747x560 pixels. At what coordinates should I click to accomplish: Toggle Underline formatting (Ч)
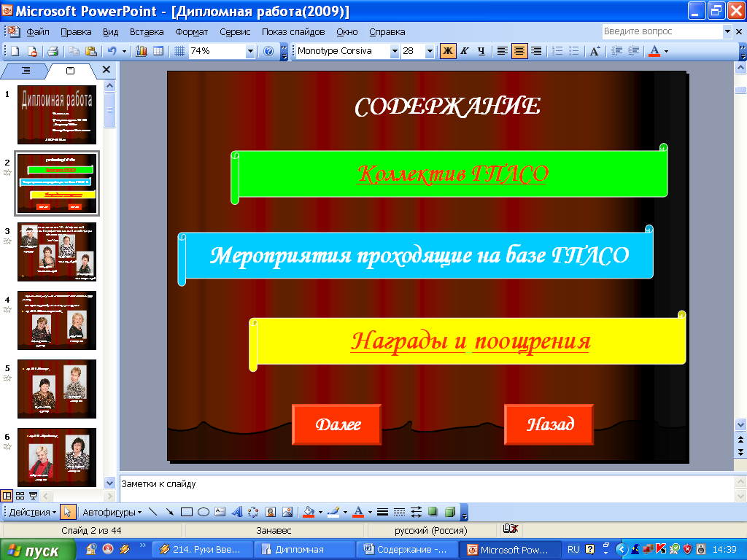click(481, 51)
